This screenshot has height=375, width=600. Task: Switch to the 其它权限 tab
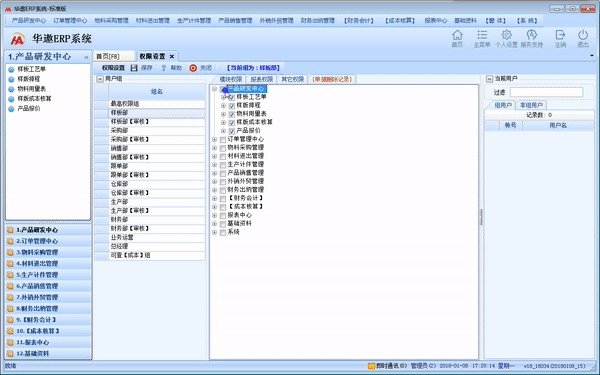click(x=292, y=79)
